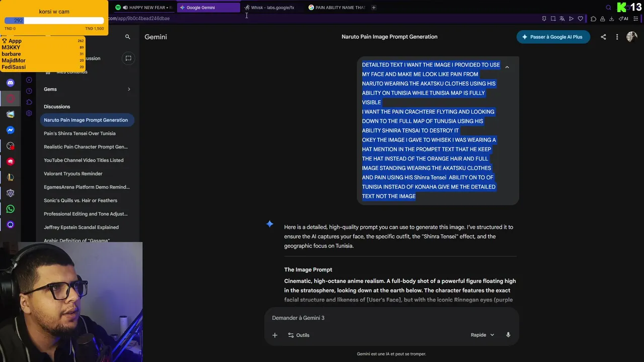Open the three-dot conversation options menu

(617, 37)
